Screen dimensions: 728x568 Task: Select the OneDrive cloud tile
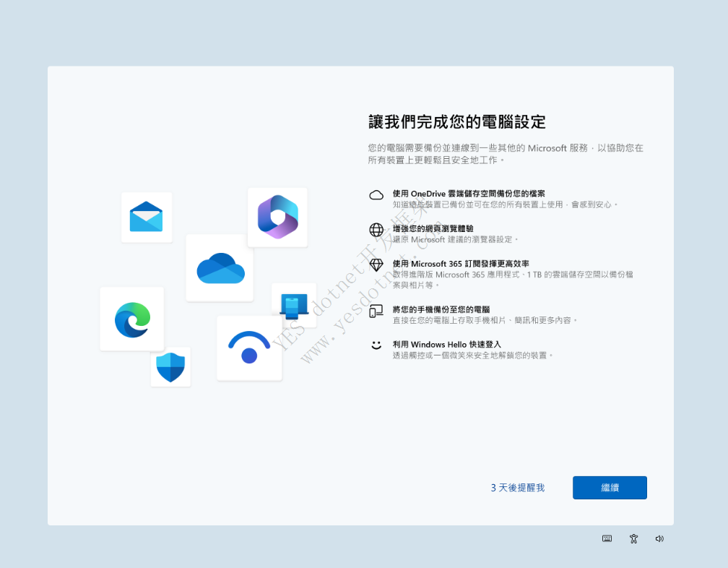click(x=220, y=267)
